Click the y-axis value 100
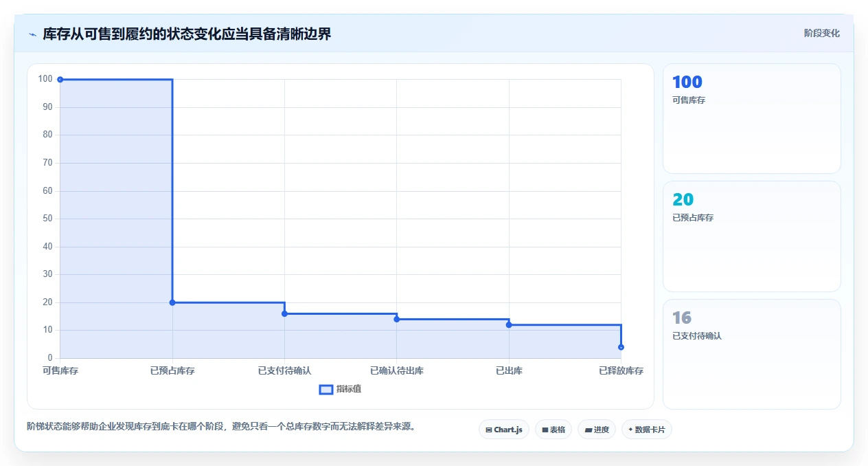868x466 pixels. coord(45,79)
